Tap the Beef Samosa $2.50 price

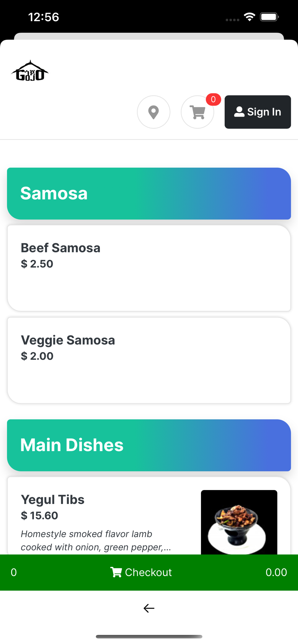tap(37, 264)
